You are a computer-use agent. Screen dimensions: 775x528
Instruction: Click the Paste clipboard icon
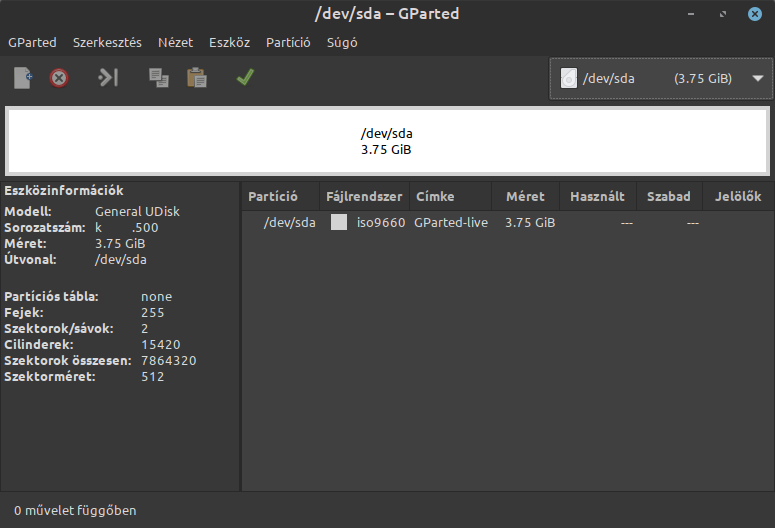click(x=197, y=78)
